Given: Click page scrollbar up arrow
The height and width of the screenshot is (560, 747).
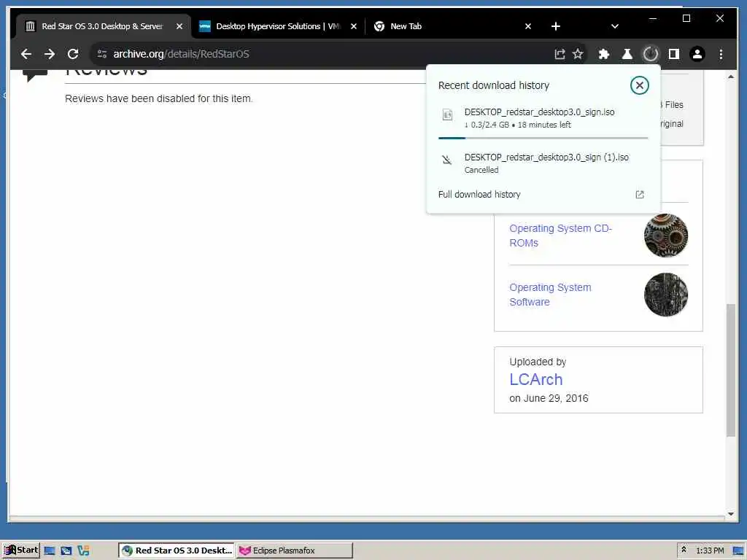Looking at the screenshot, I should pos(731,76).
